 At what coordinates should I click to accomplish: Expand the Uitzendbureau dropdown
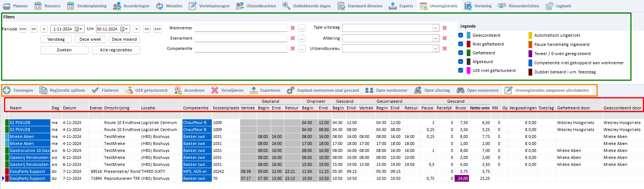tap(435, 48)
